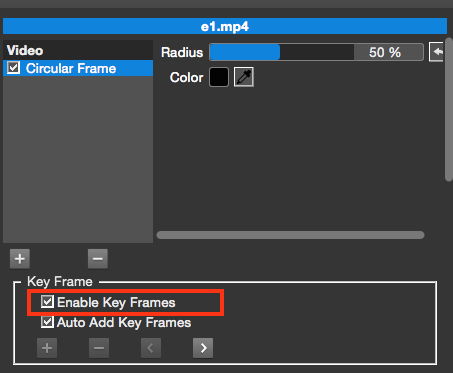This screenshot has width=453, height=373.
Task: Delete key frame using minus icon
Action: tap(99, 348)
